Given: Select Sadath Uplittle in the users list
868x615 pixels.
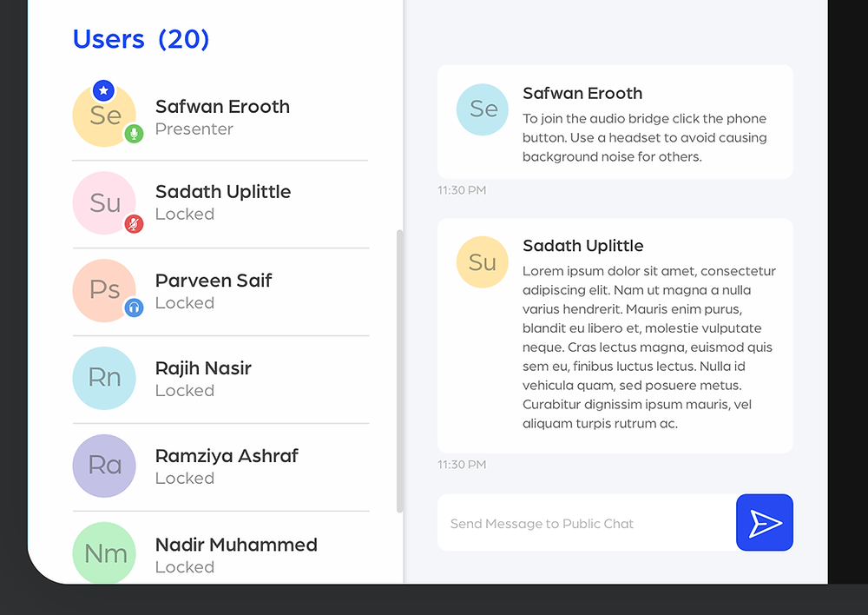Looking at the screenshot, I should [x=220, y=204].
